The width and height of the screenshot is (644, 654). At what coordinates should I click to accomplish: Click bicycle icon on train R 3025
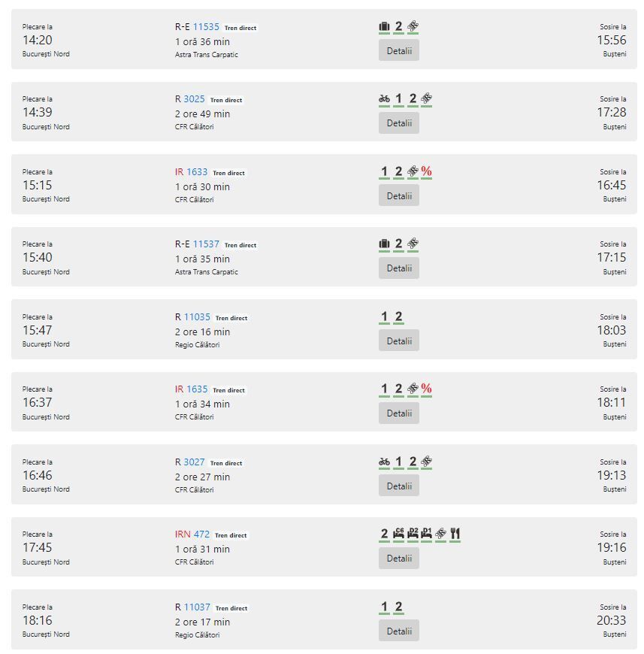pyautogui.click(x=384, y=98)
